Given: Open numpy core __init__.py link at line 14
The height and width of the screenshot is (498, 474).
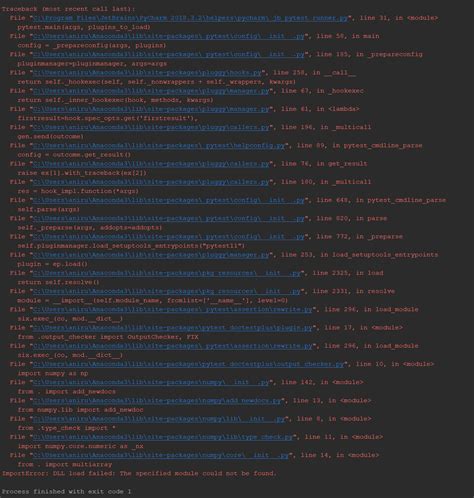Looking at the screenshot, I should 161,455.
